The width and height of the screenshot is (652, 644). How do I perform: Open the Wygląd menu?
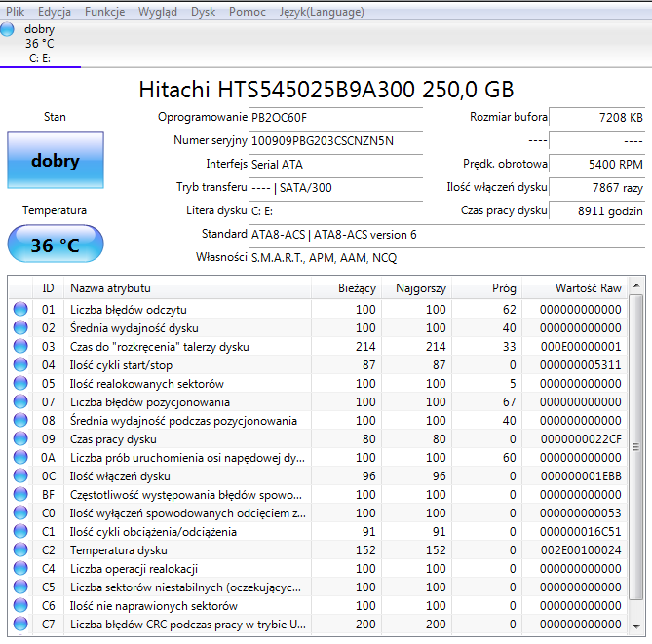click(158, 12)
